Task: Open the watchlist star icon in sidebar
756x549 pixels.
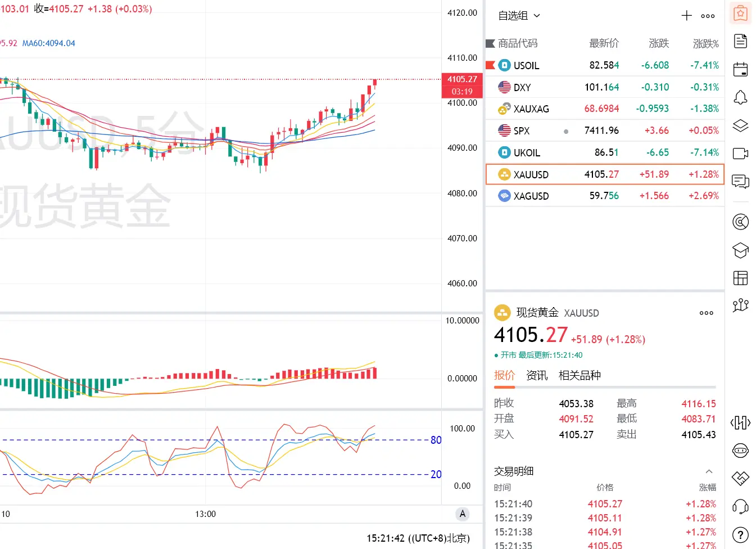Action: [x=740, y=13]
